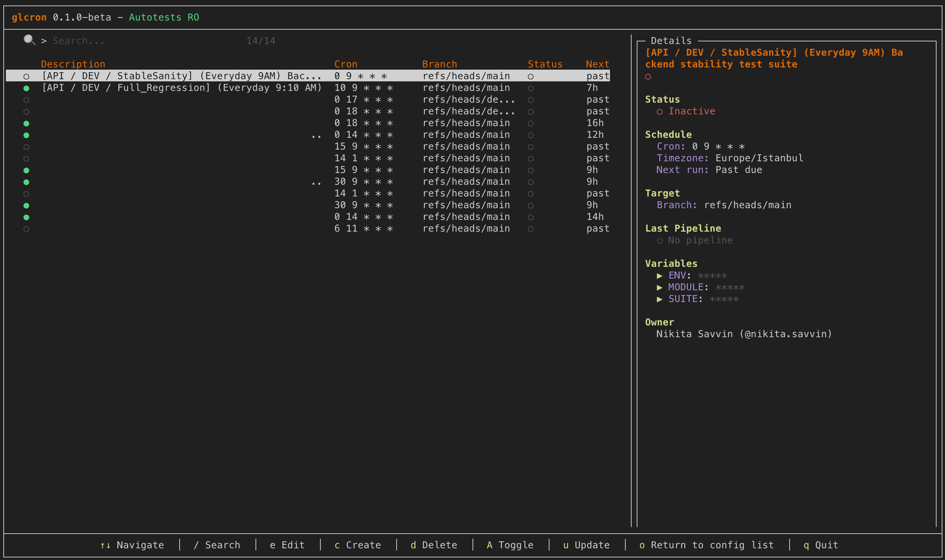The height and width of the screenshot is (560, 945).
Task: Click the 14/14 results counter
Action: coord(261,40)
